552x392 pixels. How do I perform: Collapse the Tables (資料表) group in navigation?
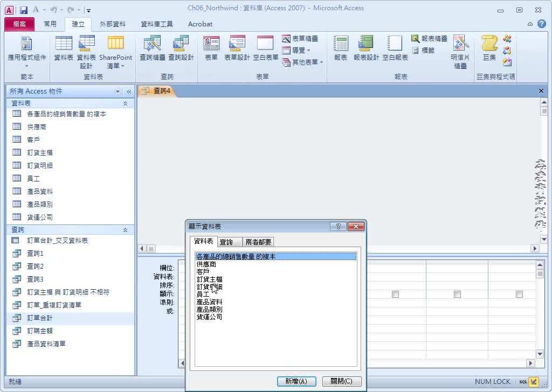pyautogui.click(x=125, y=104)
